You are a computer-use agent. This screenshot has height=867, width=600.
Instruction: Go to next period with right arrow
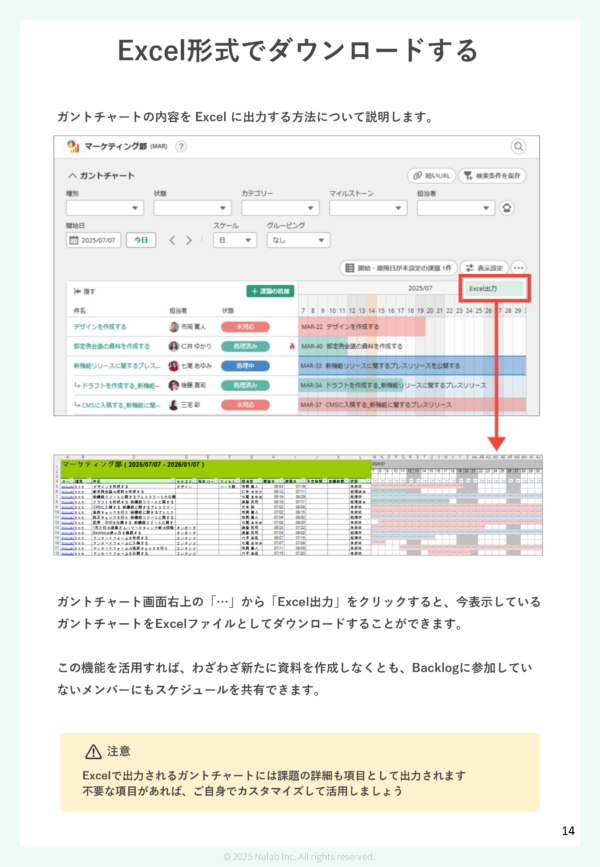187,240
